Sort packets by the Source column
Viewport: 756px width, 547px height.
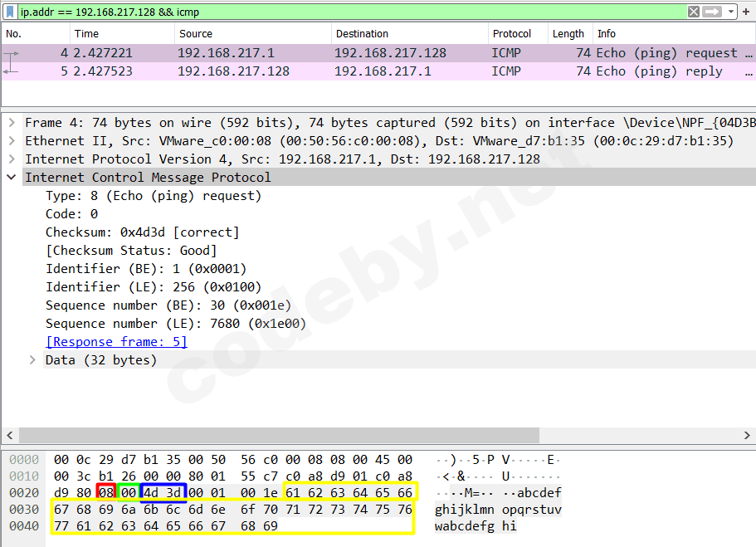pos(253,34)
